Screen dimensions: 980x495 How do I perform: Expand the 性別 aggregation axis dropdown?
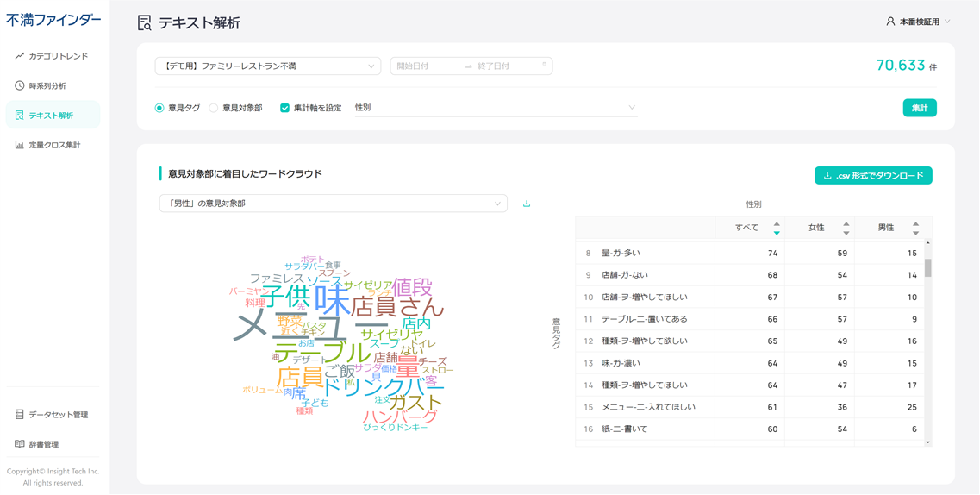point(496,108)
